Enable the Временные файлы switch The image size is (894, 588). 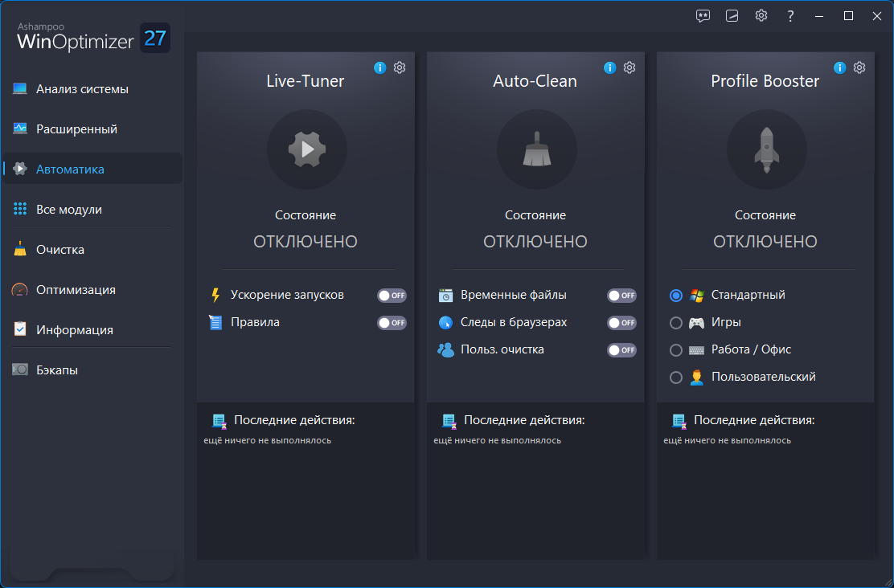tap(621, 295)
